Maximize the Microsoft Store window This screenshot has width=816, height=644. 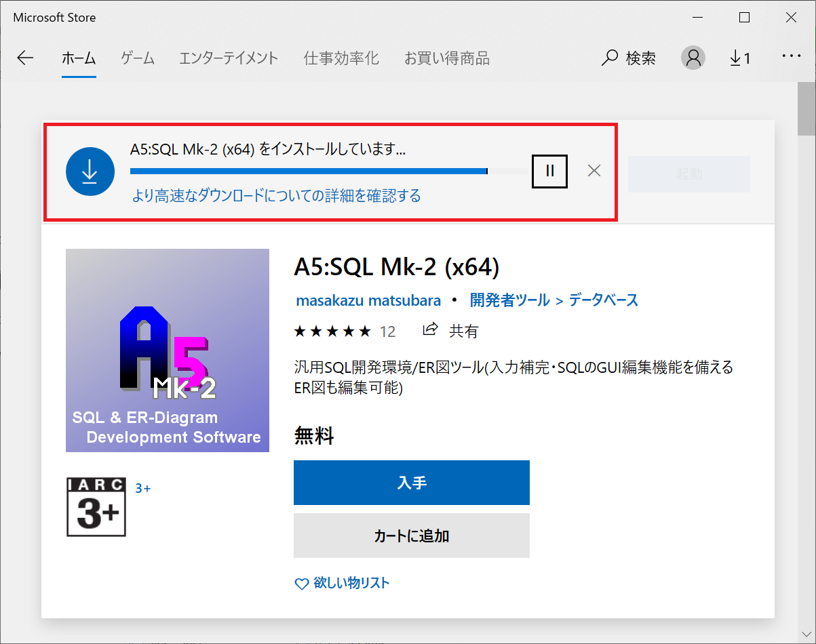point(744,18)
